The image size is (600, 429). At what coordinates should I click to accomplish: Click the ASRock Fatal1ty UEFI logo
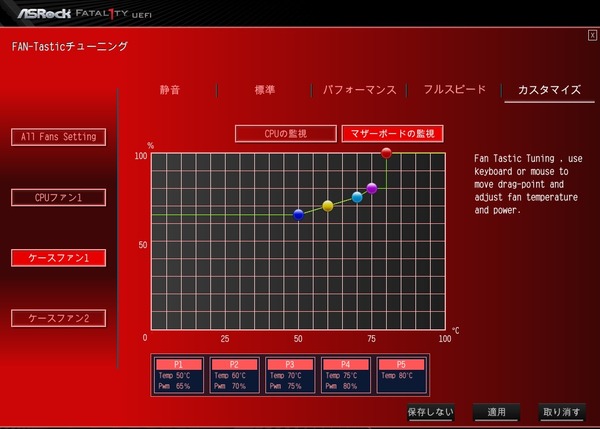tap(84, 14)
